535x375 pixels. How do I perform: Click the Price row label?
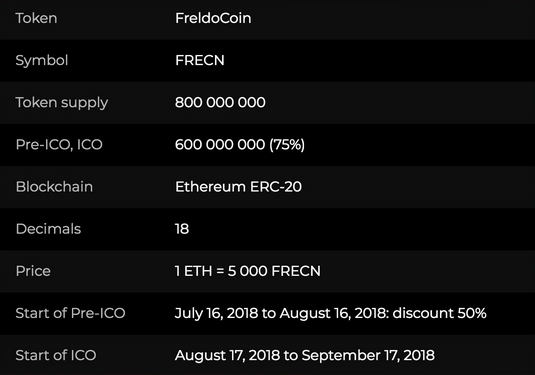[x=33, y=271]
